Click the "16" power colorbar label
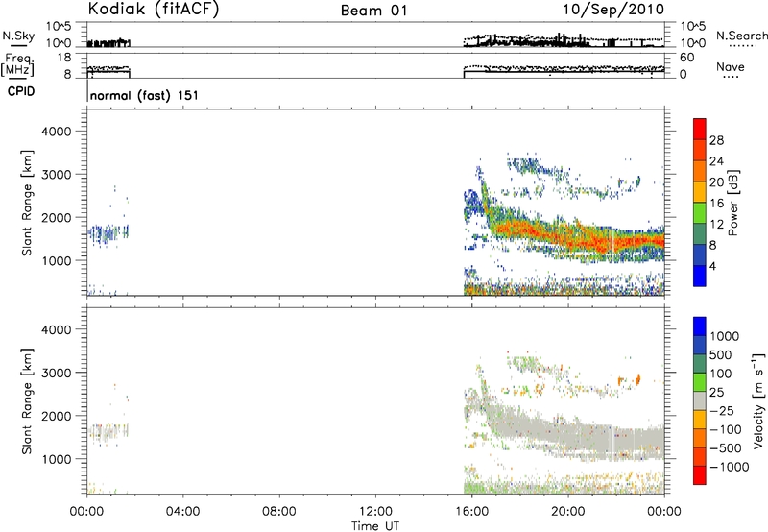768x532 pixels. (716, 204)
